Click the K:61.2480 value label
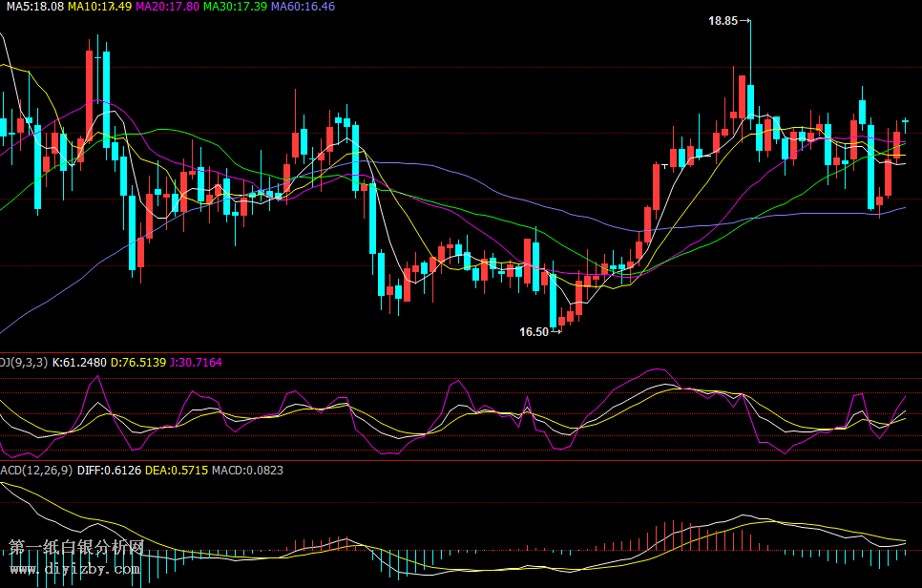 80,363
